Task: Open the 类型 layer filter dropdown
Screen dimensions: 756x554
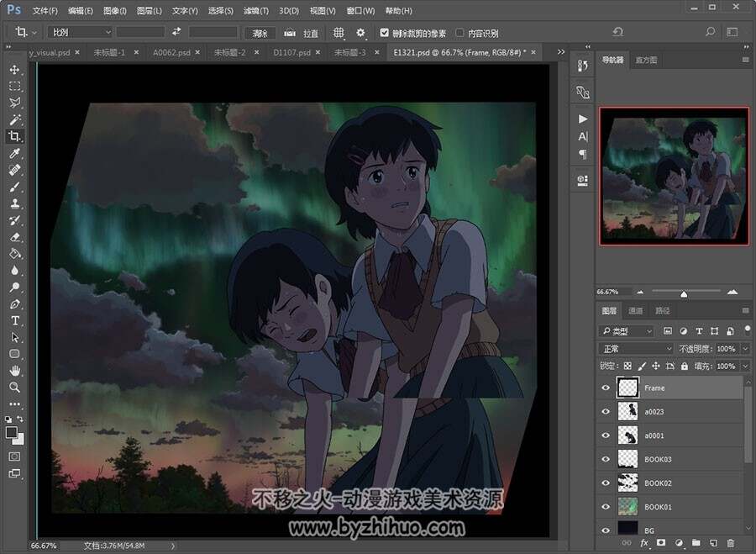Action: point(626,331)
